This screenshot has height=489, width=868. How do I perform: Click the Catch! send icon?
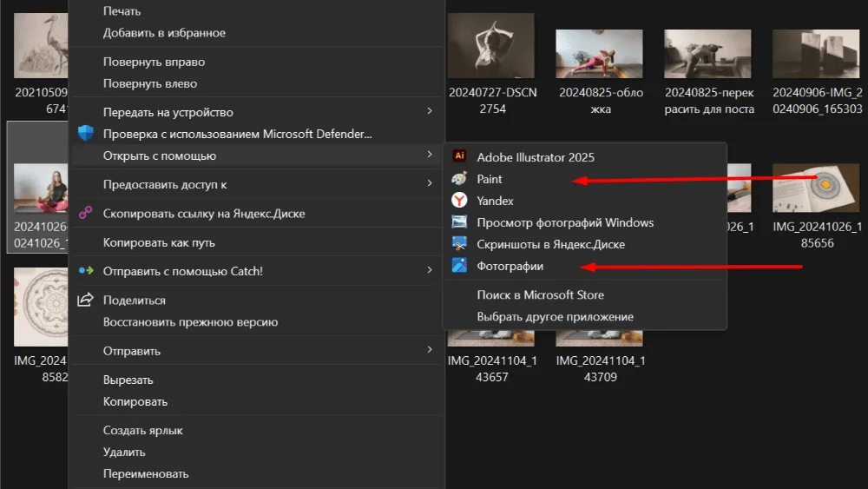pyautogui.click(x=86, y=271)
